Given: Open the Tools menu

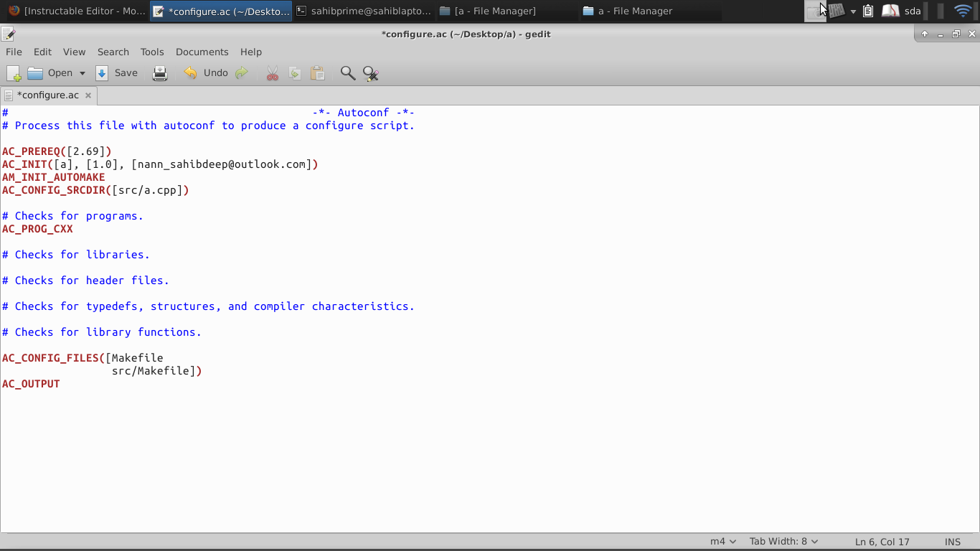Looking at the screenshot, I should [x=152, y=52].
